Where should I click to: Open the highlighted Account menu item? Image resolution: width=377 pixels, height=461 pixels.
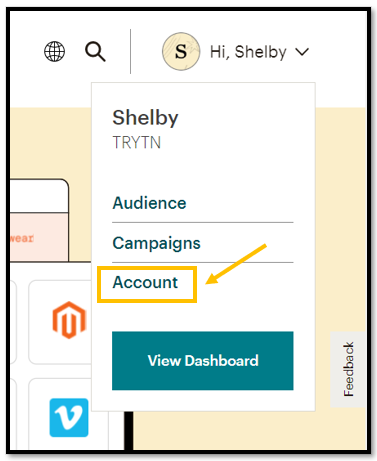coord(145,283)
